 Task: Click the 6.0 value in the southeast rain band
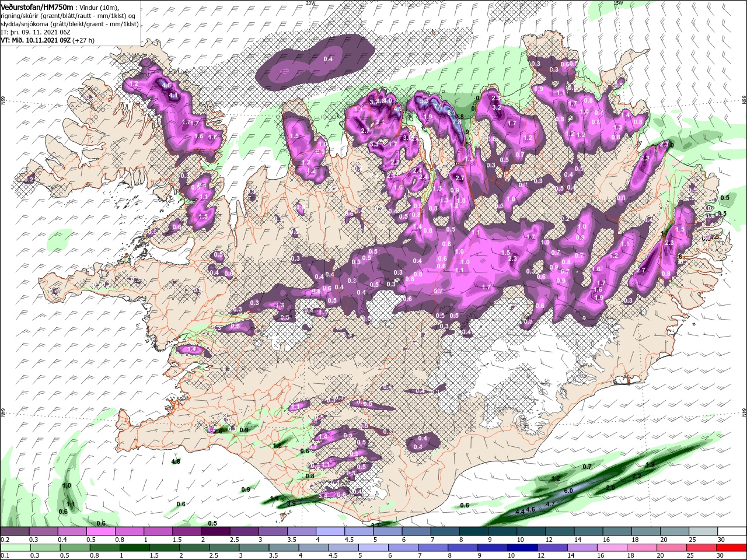click(x=568, y=491)
